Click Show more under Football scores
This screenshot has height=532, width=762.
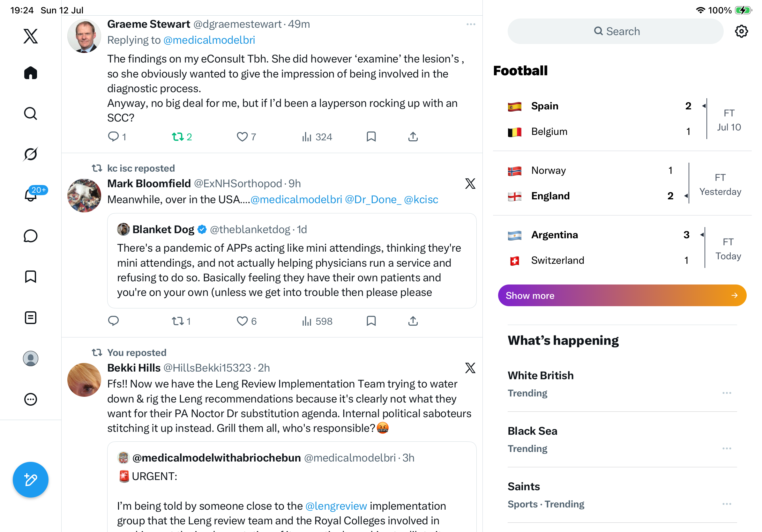pos(622,295)
